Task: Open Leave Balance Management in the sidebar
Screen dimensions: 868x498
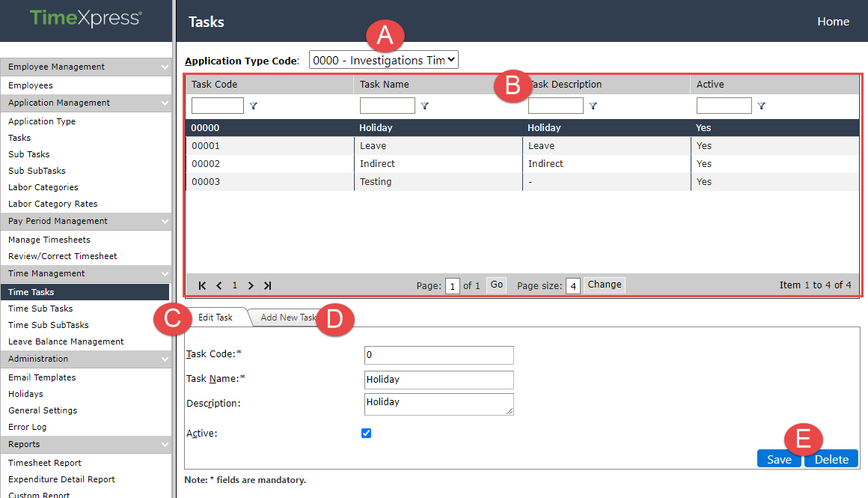Action: pyautogui.click(x=66, y=341)
